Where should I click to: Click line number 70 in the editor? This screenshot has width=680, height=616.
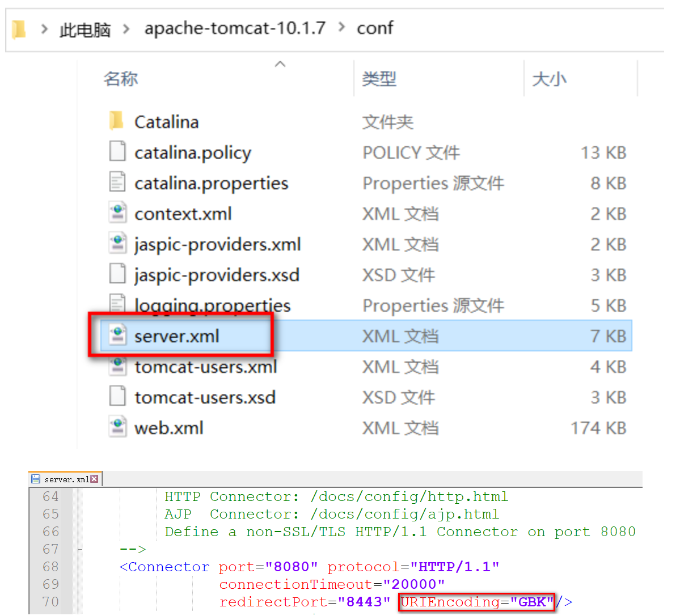pyautogui.click(x=50, y=602)
